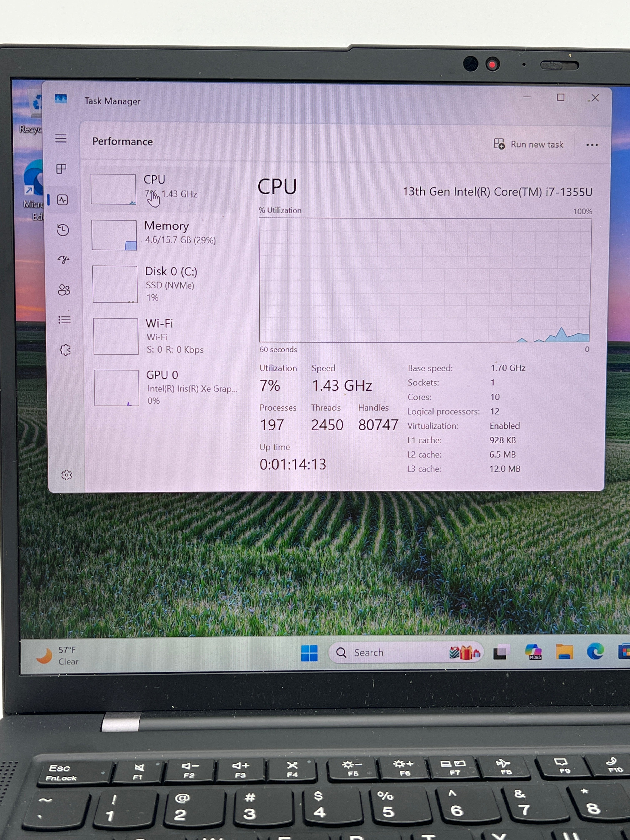Open the Services page icon
The height and width of the screenshot is (840, 630).
(65, 350)
